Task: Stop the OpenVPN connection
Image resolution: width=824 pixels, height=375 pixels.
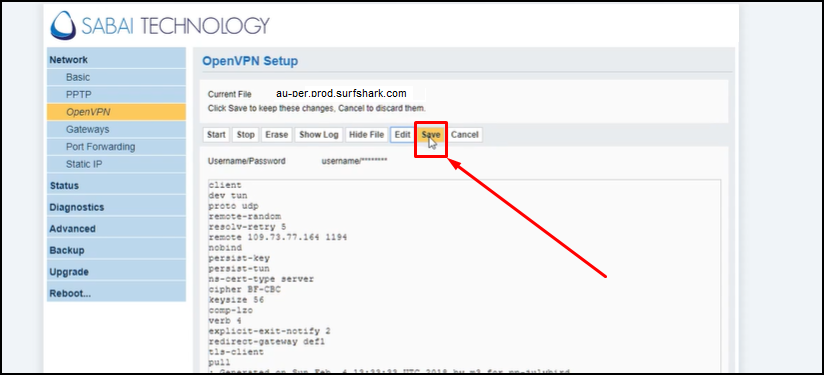Action: pos(245,135)
